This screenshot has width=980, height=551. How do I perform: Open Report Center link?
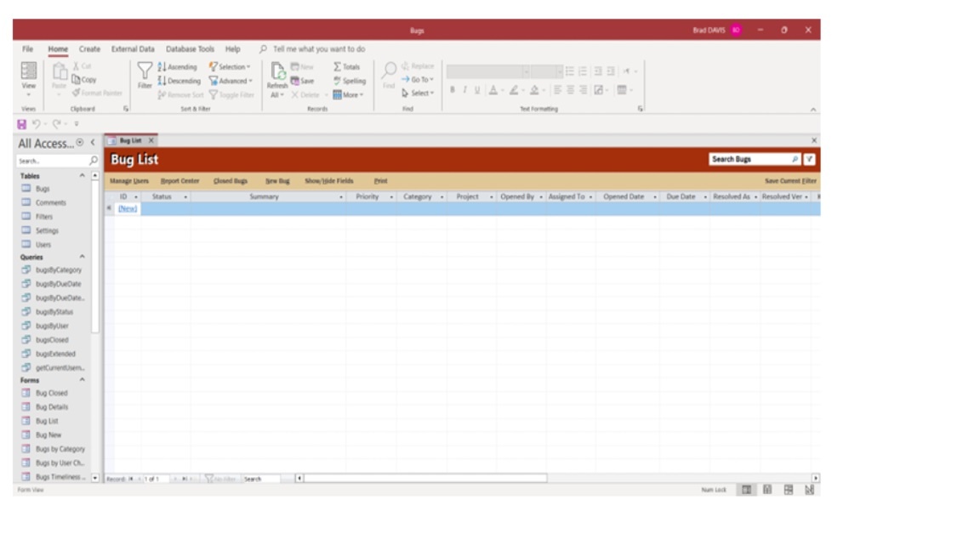coord(180,181)
